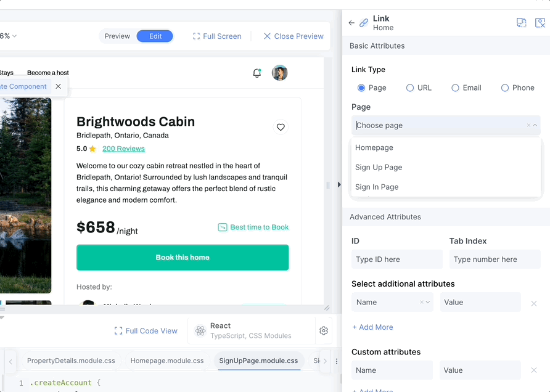Screen dimensions: 550x392
Task: Click the back arrow in Link panel
Action: tap(351, 23)
